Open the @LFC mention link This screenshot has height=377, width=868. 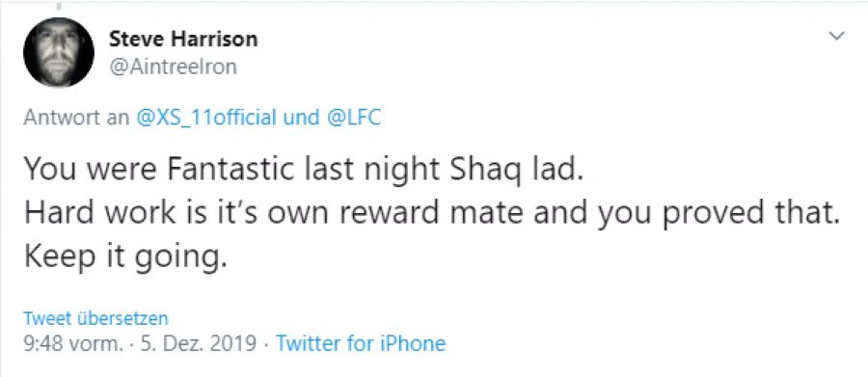click(353, 118)
